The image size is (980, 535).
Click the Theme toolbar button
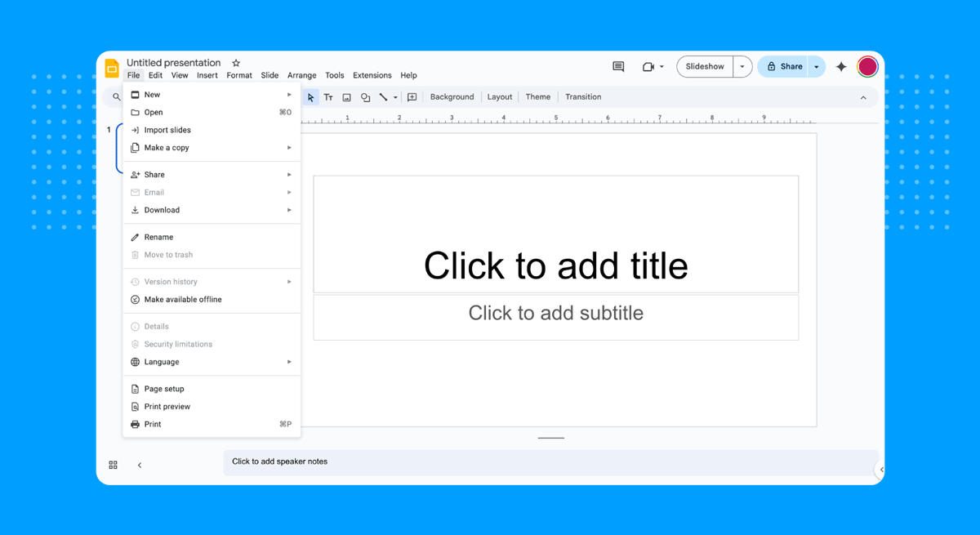pos(538,97)
